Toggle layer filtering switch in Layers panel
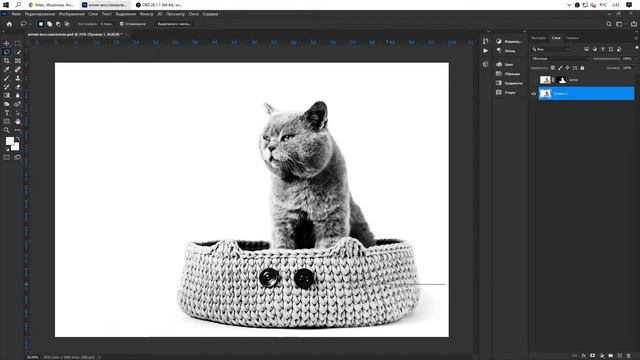640x360 pixels. point(637,49)
